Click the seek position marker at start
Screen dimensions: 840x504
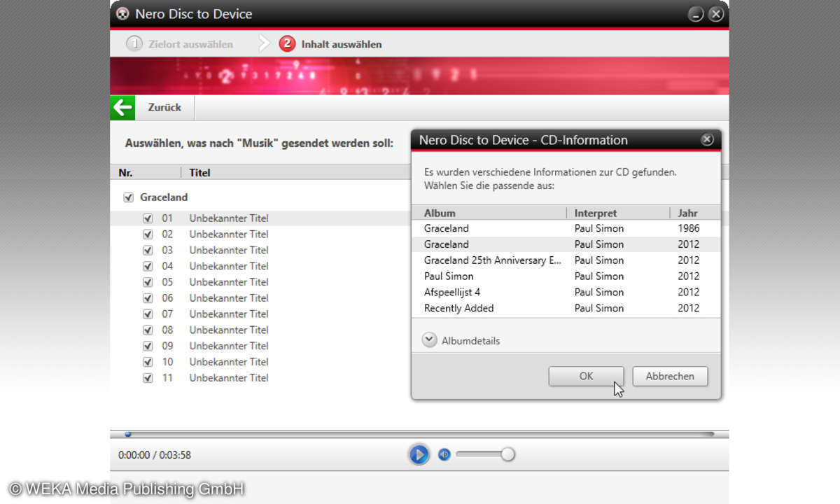click(127, 434)
